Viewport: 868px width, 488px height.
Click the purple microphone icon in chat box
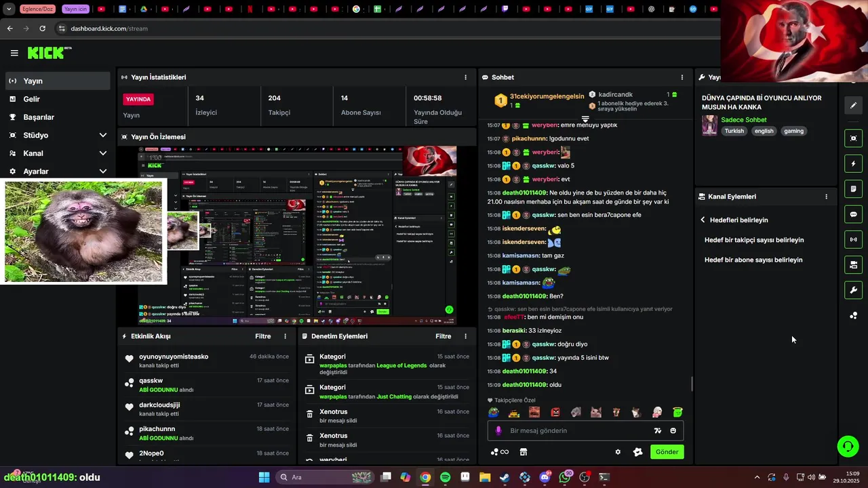(x=498, y=431)
